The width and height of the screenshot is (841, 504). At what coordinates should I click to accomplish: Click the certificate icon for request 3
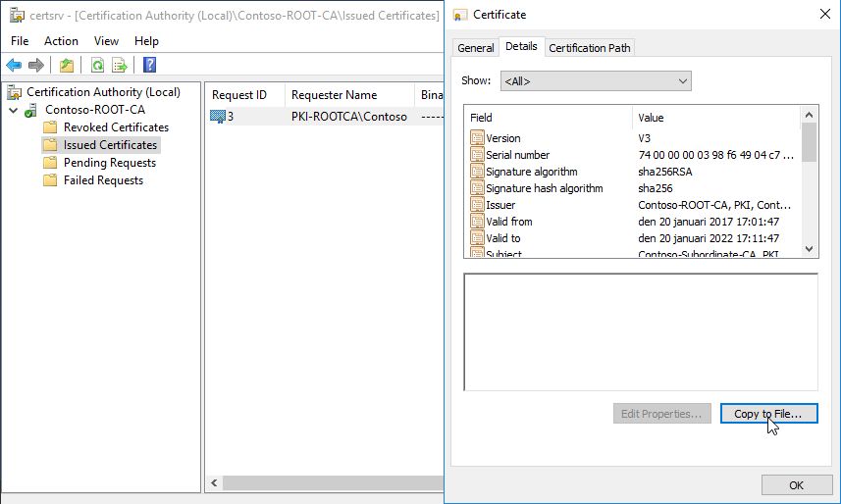218,117
